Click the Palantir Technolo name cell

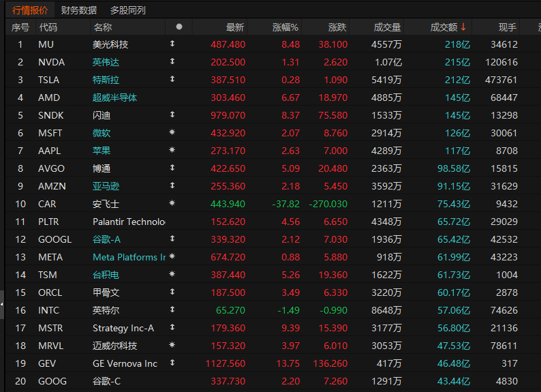129,222
